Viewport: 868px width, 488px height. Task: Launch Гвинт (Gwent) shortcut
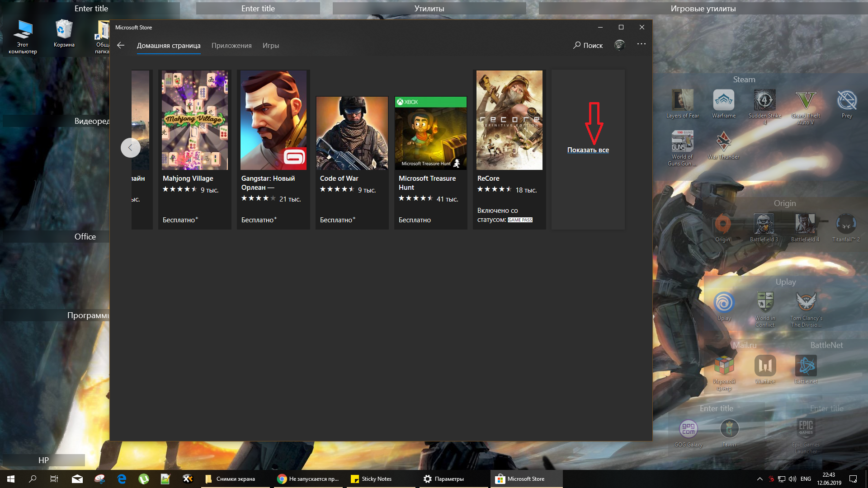click(x=729, y=433)
